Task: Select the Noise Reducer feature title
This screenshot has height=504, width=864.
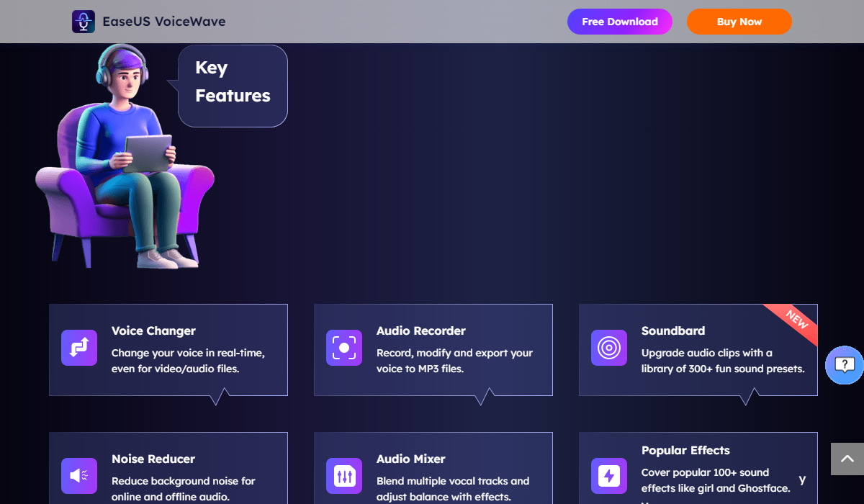Action: tap(153, 459)
